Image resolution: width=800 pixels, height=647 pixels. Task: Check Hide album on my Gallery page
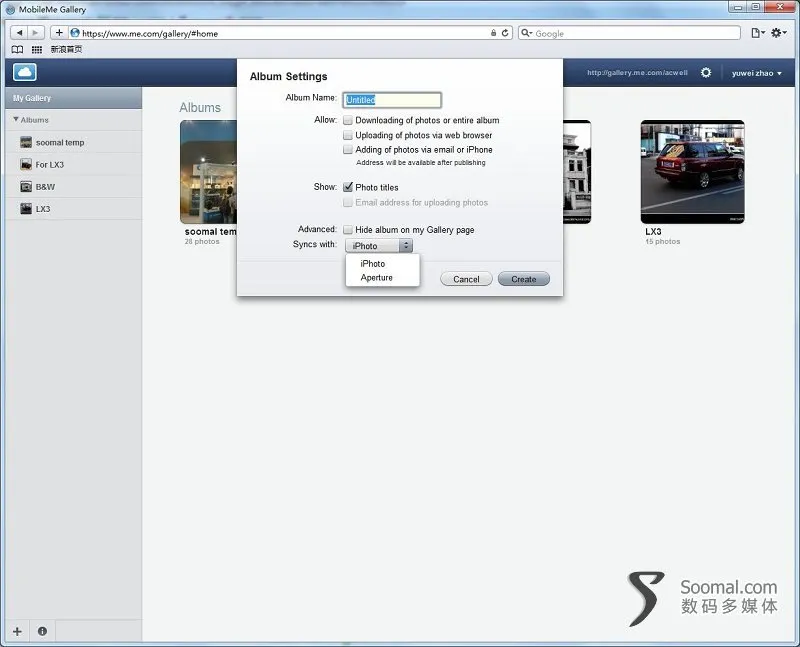pos(348,230)
